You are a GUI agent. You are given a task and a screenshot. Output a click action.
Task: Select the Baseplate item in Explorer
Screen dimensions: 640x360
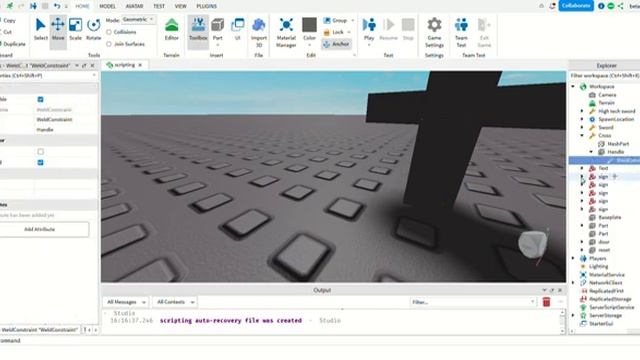[609, 217]
